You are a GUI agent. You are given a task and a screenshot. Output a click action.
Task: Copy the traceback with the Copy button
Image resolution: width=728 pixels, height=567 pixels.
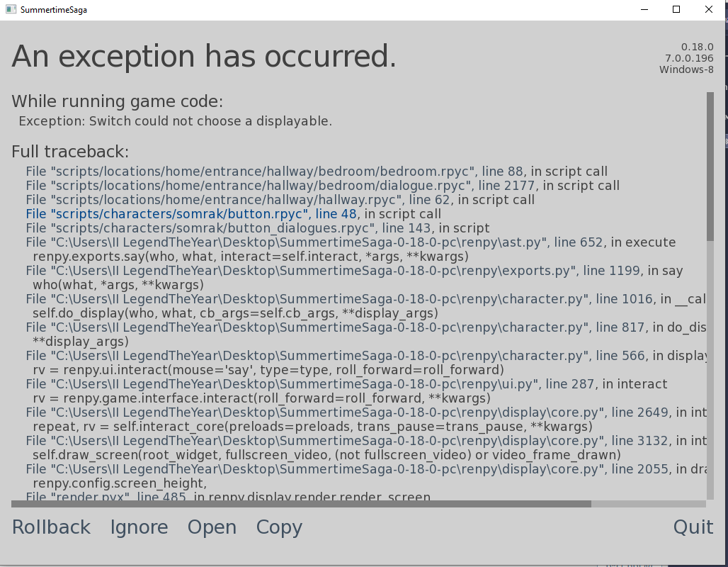pyautogui.click(x=279, y=527)
